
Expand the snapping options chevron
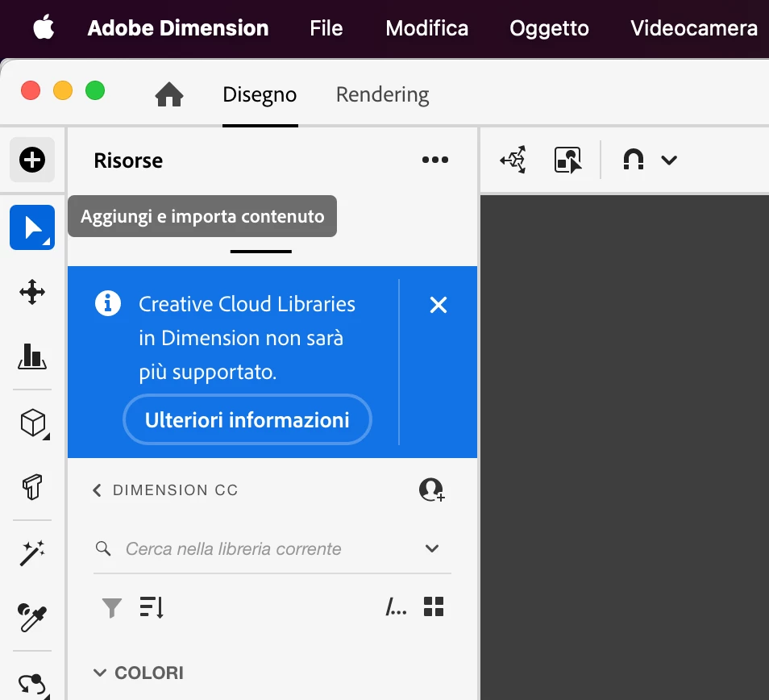(669, 160)
